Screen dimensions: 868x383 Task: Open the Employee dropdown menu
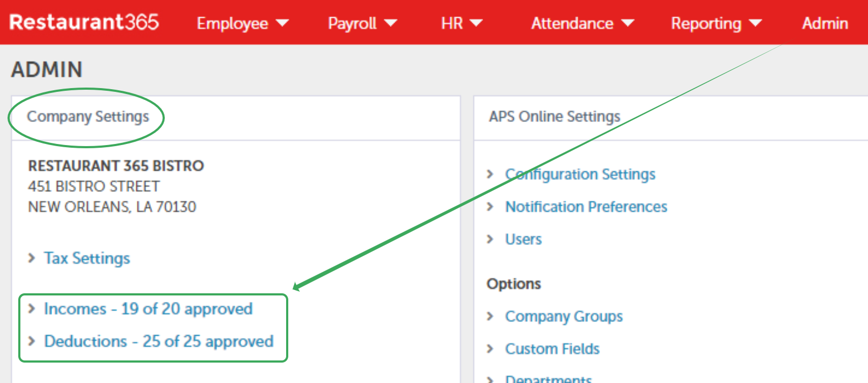point(243,23)
